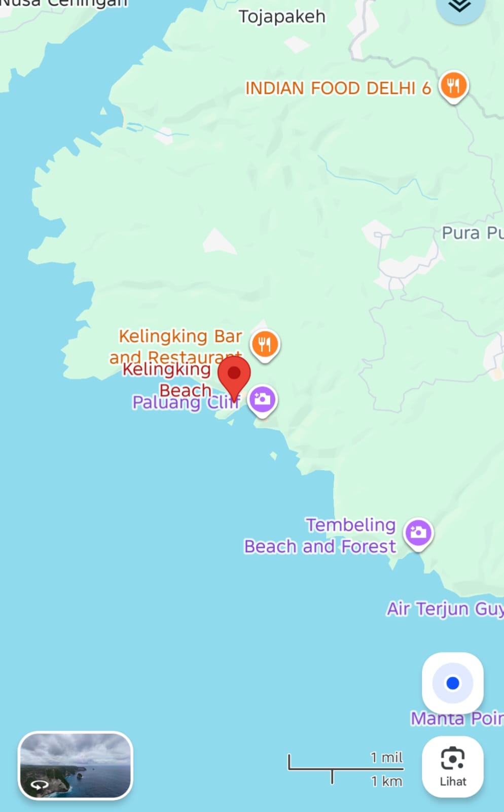Tap the Kelingking Bar and Restaurant label

coord(176,347)
